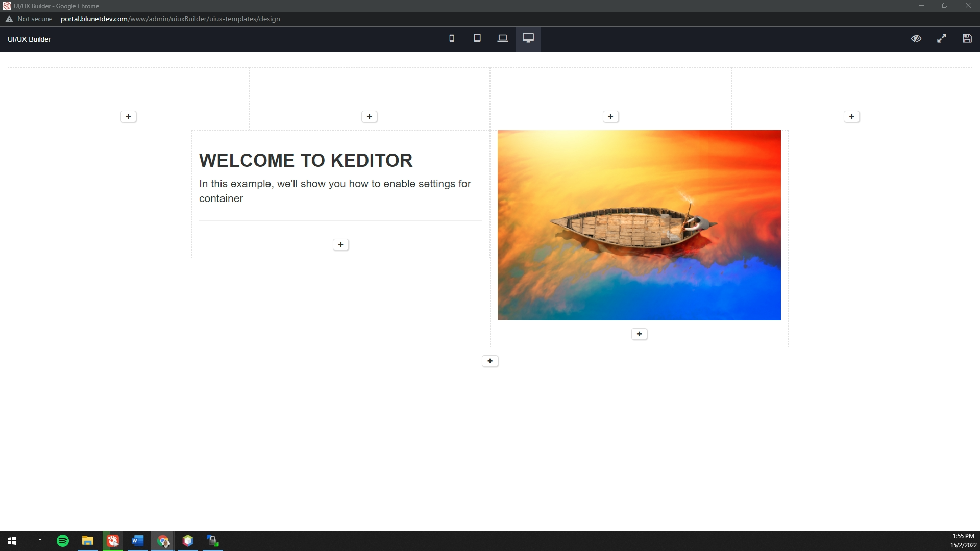This screenshot has height=551, width=980.
Task: Click the UI/UX Builder title
Action: pyautogui.click(x=29, y=39)
